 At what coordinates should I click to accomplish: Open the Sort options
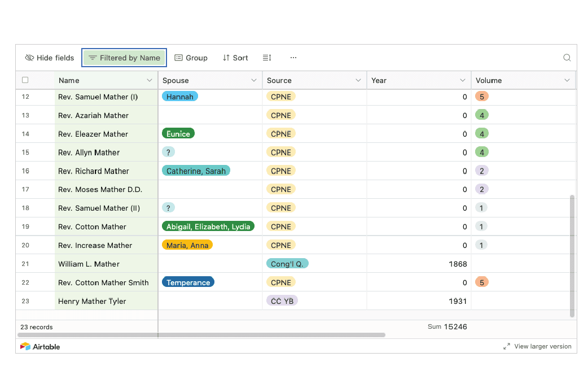(x=235, y=58)
